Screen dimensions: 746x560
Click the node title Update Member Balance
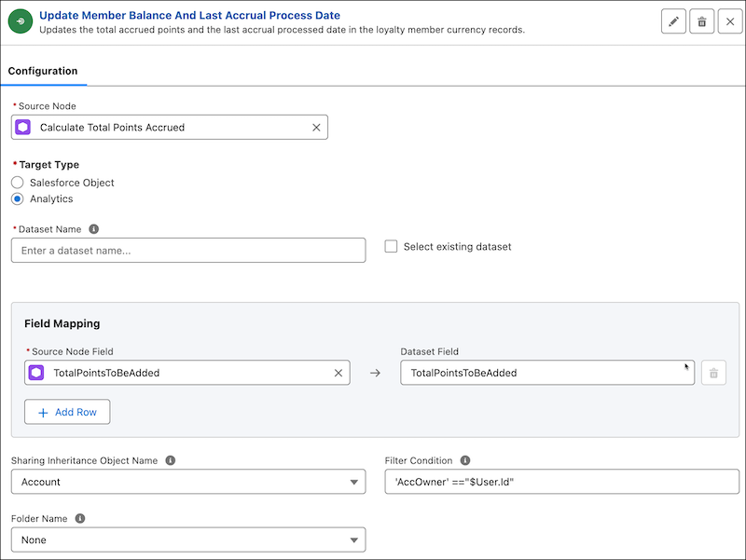[189, 15]
